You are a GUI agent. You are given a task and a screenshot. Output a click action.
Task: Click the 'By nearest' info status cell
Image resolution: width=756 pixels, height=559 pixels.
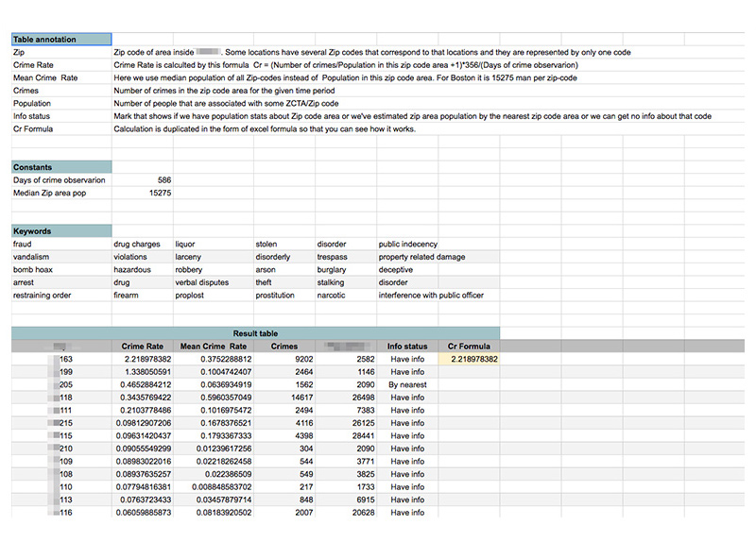coord(407,385)
